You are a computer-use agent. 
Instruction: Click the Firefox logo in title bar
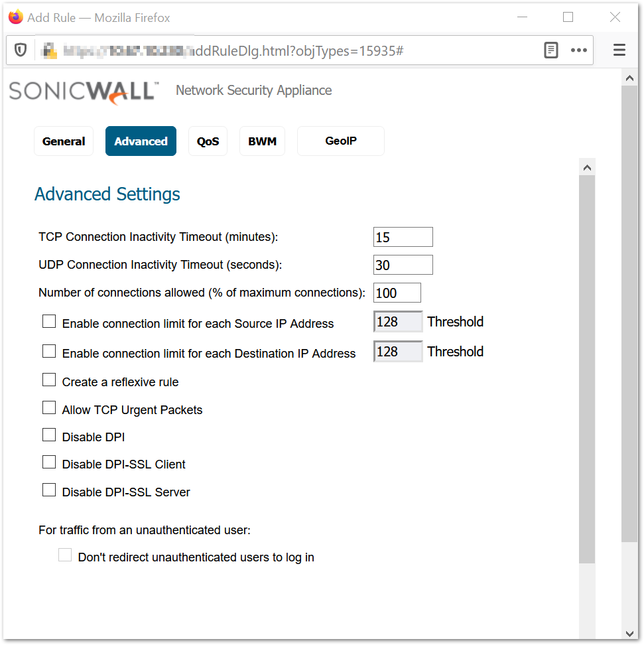click(16, 17)
